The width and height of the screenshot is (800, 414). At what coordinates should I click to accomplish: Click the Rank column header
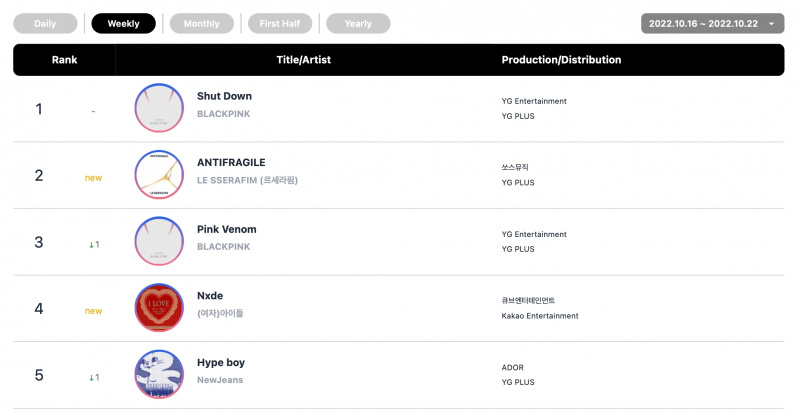[x=64, y=60]
